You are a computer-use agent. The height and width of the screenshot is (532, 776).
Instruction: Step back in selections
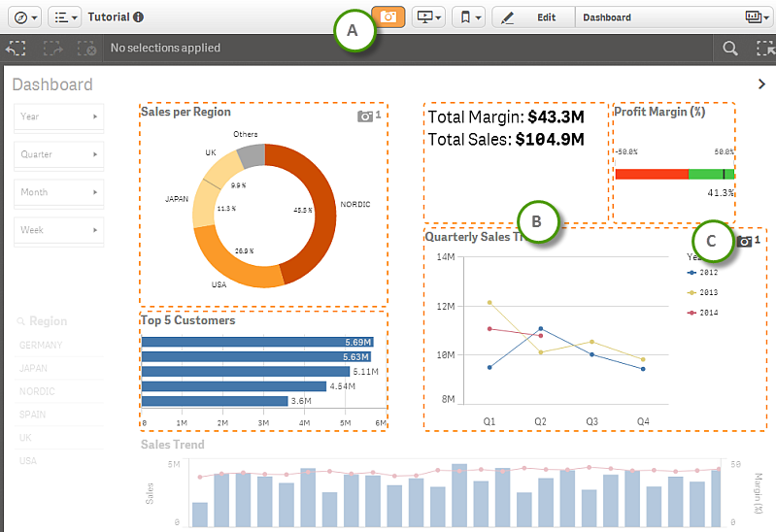click(x=16, y=48)
